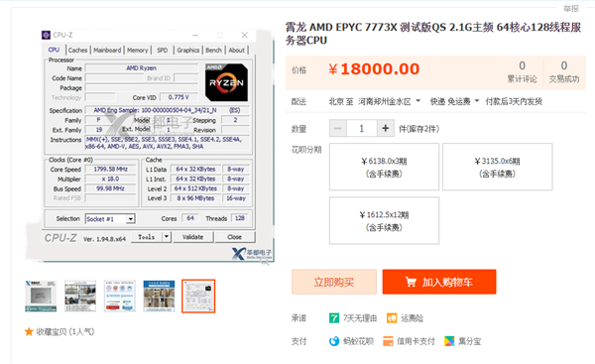Select the fourth thumbnail with warehouse photo
Viewport: 595px width, 364px height.
point(159,296)
